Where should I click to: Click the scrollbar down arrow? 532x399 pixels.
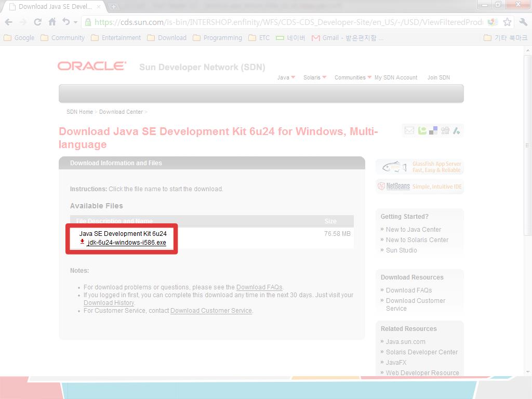point(528,372)
